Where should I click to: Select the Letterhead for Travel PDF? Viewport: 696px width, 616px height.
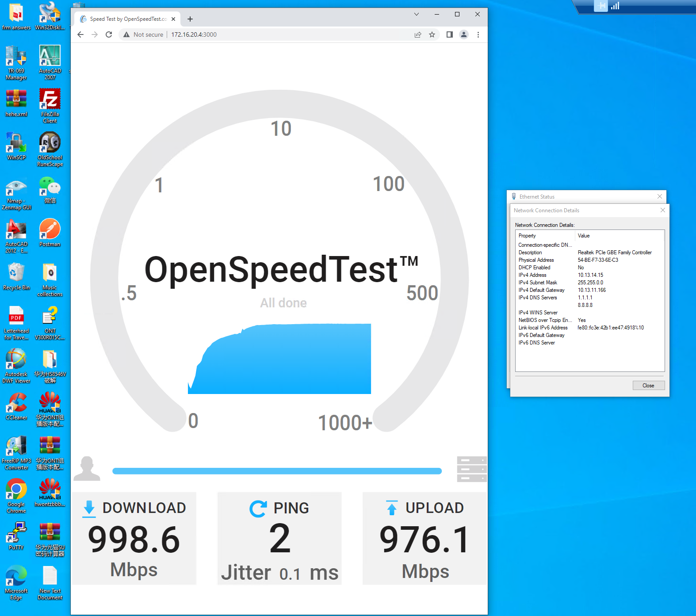(x=16, y=323)
